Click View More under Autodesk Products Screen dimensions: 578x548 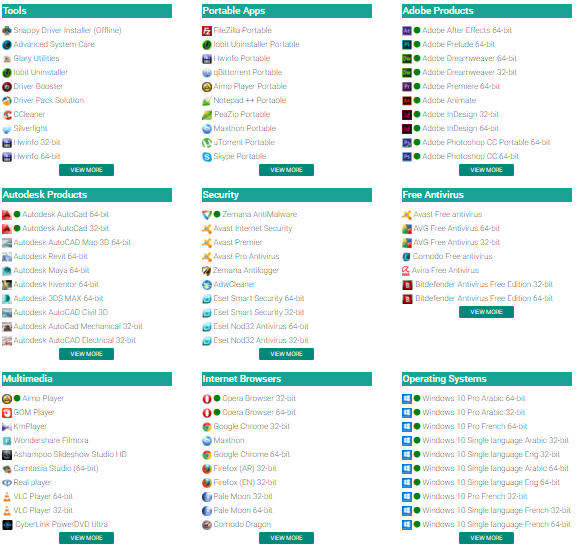click(x=86, y=354)
